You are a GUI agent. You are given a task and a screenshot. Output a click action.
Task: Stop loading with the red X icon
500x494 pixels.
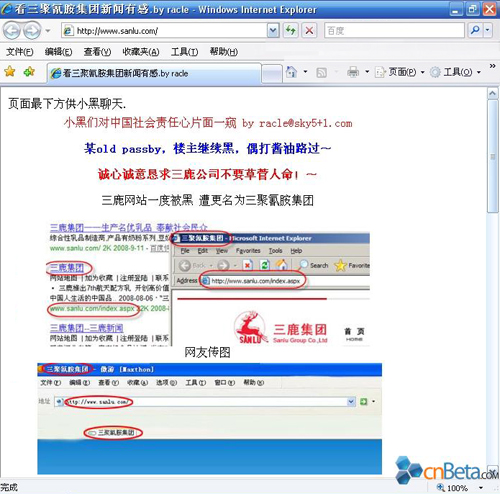[309, 31]
